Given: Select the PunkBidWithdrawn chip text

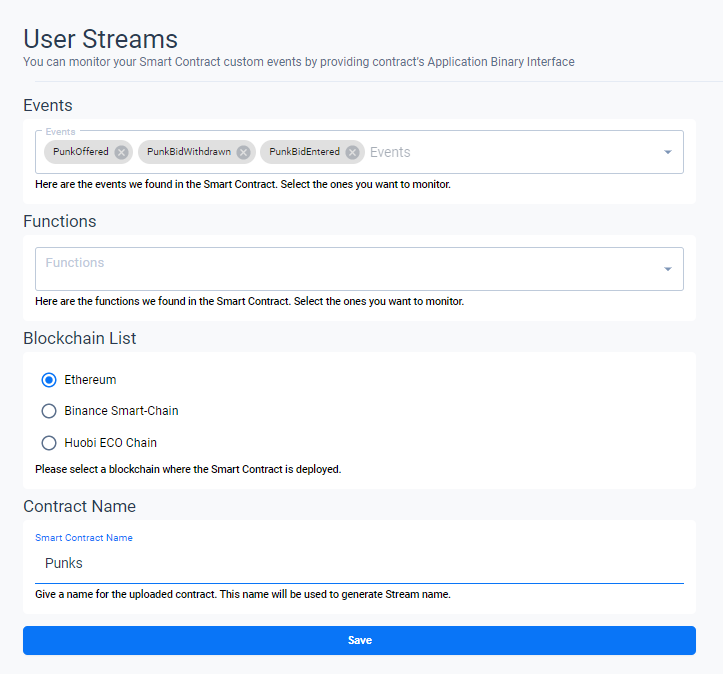Looking at the screenshot, I should pos(188,152).
